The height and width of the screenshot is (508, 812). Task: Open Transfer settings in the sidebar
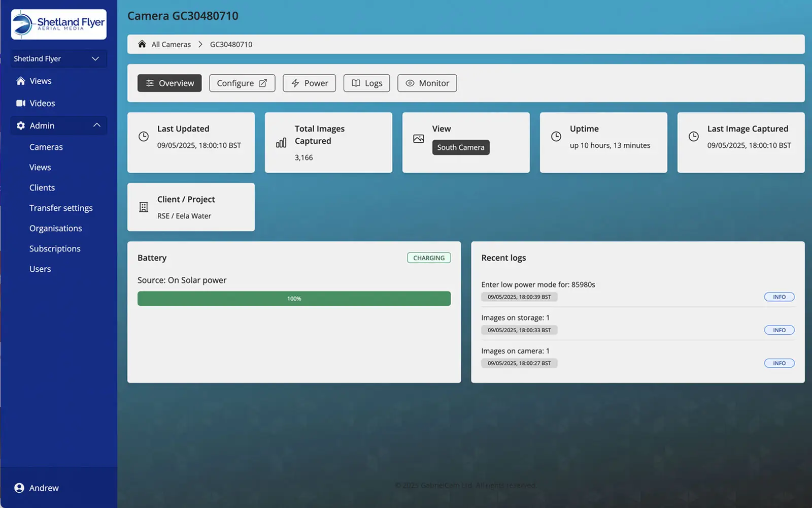click(61, 208)
